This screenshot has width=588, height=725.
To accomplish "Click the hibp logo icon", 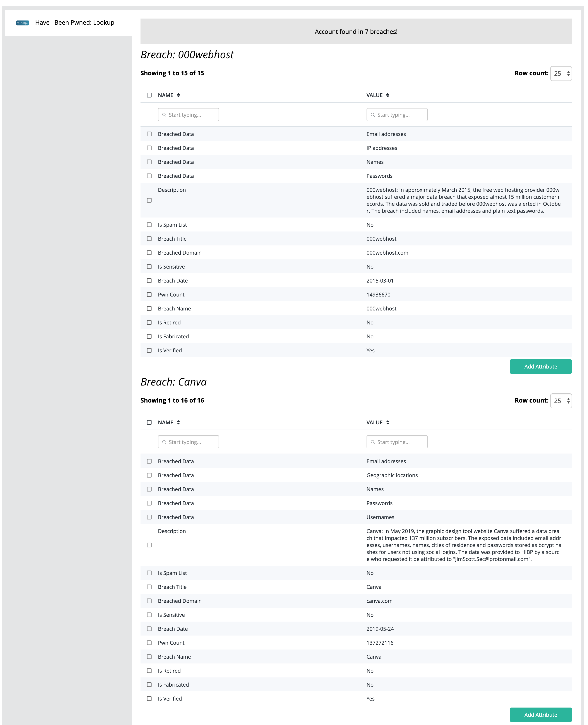I will (x=23, y=23).
